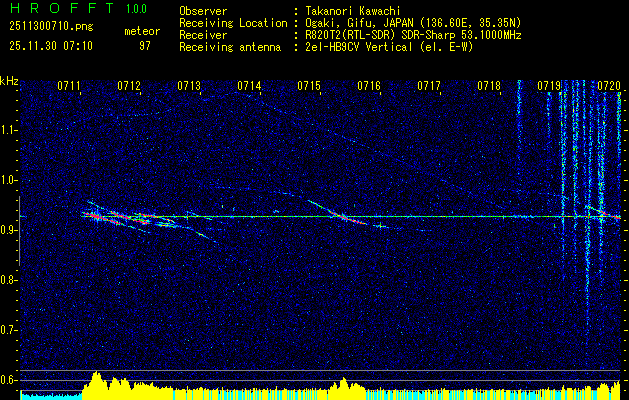Screen dimensions: 629x400
Task: Click the 0720 time marker
Action: [x=609, y=86]
